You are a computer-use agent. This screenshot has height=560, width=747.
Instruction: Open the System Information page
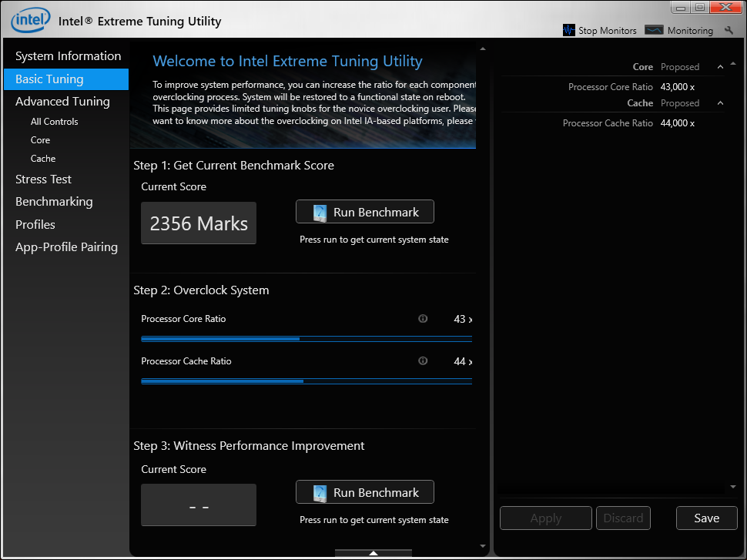point(68,55)
